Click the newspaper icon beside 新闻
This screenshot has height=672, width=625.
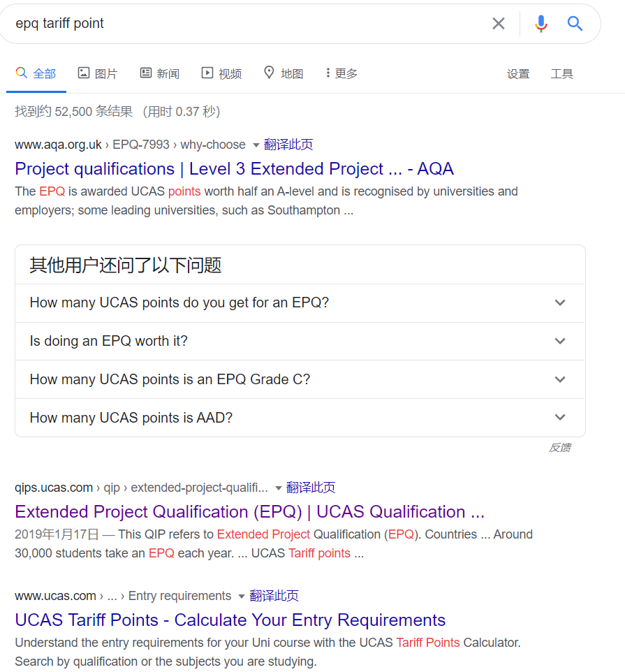pyautogui.click(x=146, y=73)
